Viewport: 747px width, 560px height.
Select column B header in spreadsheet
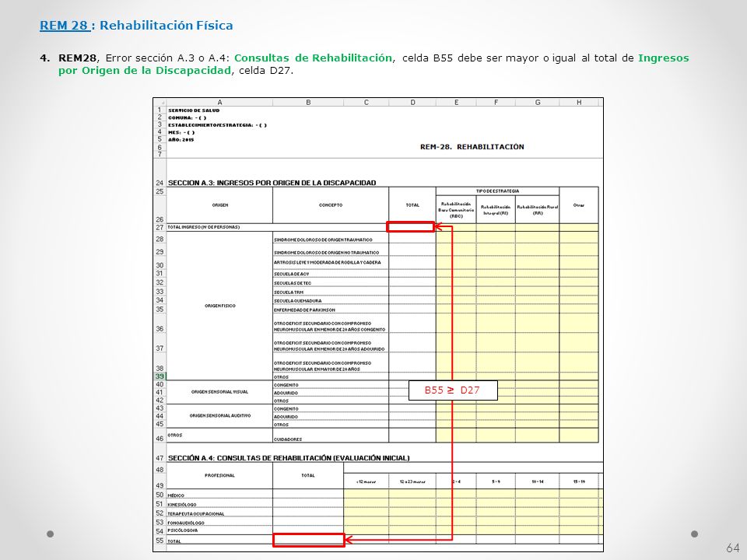pos(308,103)
